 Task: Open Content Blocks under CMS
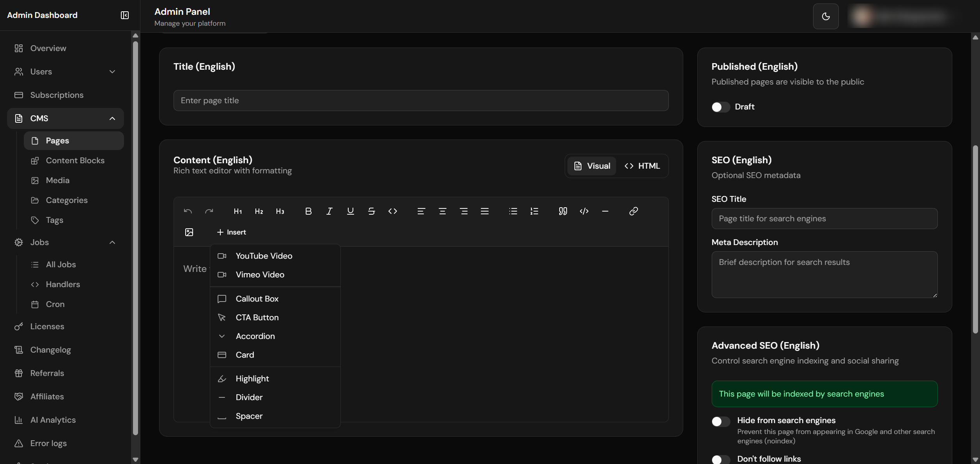(x=74, y=161)
